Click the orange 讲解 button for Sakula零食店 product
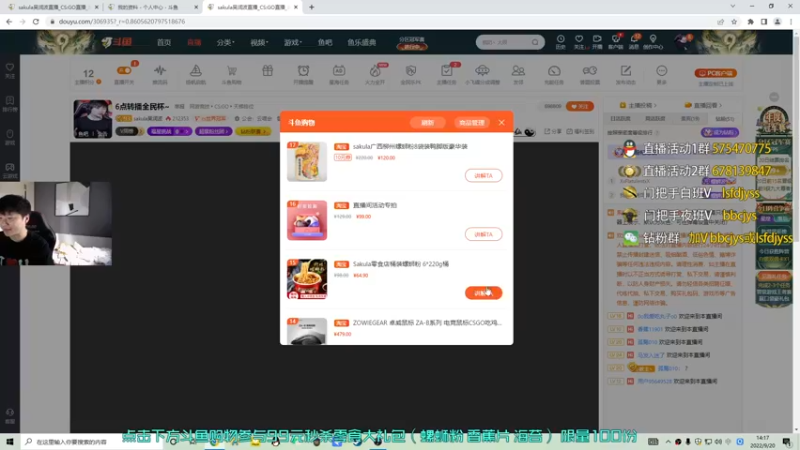 click(483, 293)
